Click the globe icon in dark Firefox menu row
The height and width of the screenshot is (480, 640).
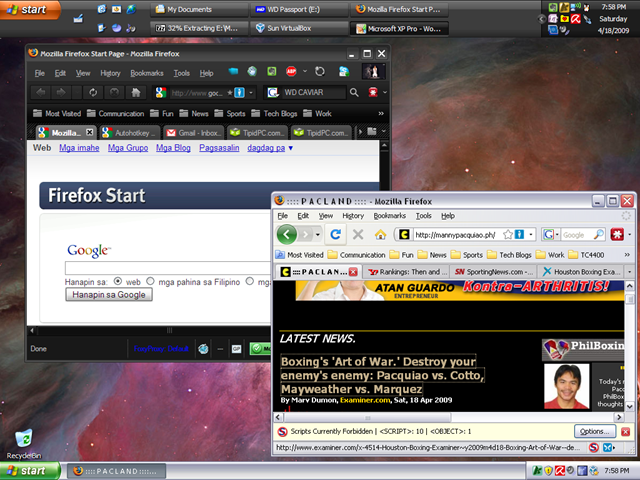(x=252, y=71)
